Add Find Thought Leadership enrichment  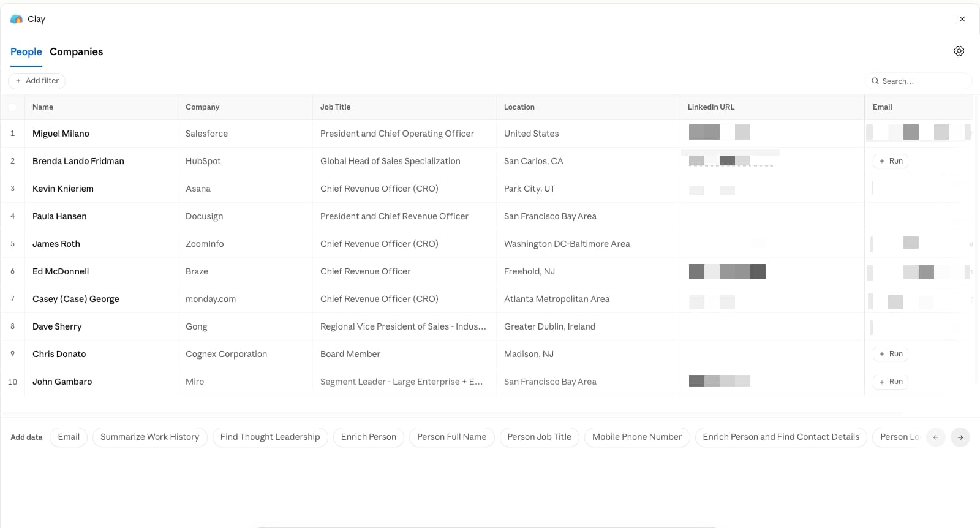pos(270,437)
